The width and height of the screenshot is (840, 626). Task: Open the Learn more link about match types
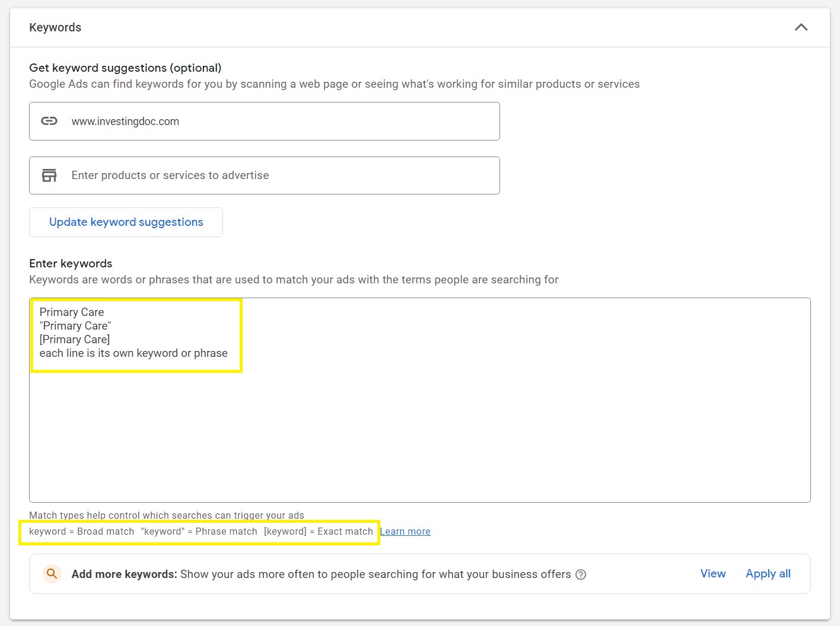coord(405,532)
